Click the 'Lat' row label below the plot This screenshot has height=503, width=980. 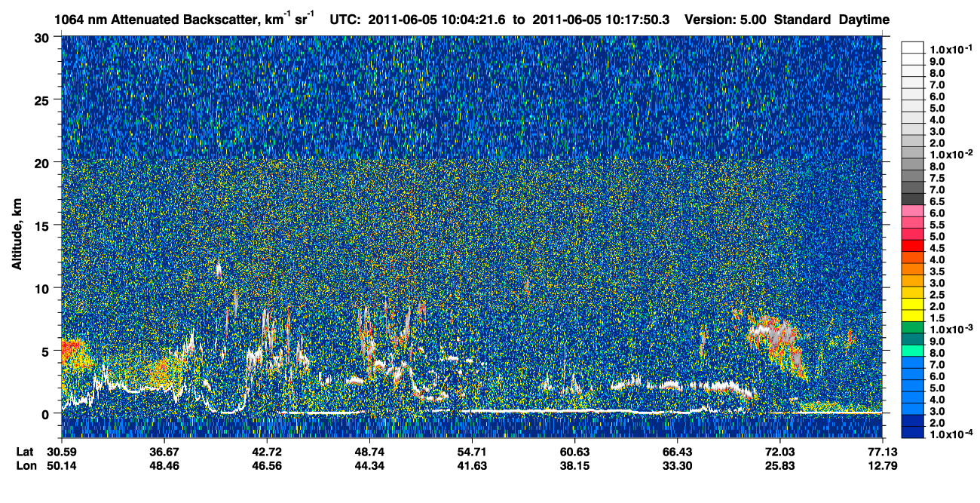(x=25, y=451)
